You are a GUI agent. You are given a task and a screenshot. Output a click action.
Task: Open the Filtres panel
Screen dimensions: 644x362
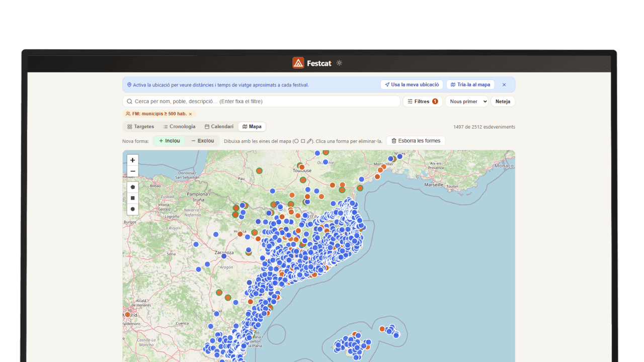click(423, 102)
